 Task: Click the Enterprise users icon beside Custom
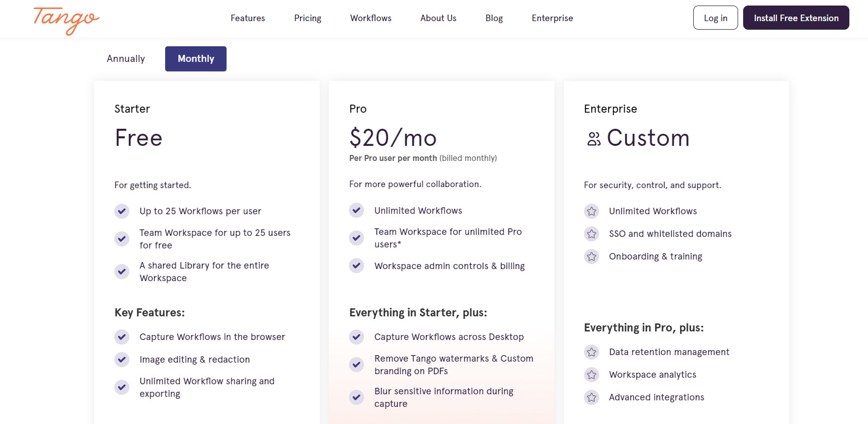coord(594,139)
